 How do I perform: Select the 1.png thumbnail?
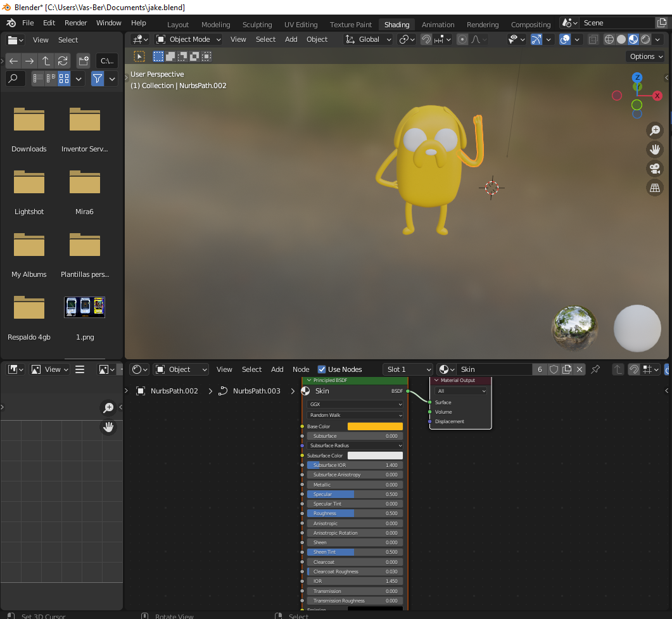[84, 307]
